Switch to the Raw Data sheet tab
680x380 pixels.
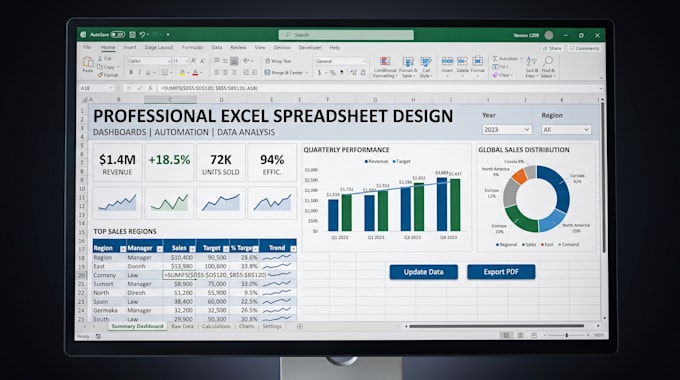point(182,326)
